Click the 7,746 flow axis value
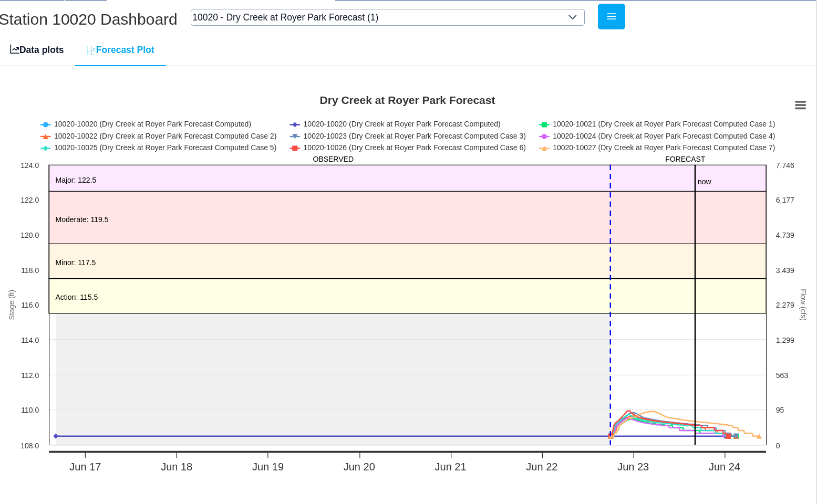The image size is (817, 504). click(x=785, y=165)
